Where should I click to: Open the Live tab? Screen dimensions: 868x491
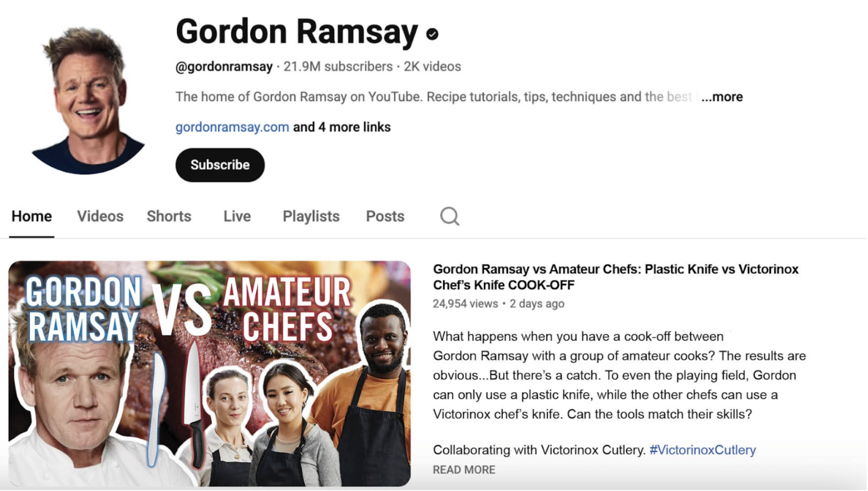237,216
